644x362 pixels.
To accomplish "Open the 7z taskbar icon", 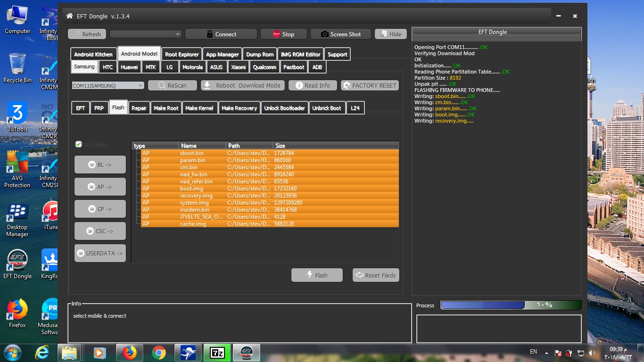I will 217,353.
